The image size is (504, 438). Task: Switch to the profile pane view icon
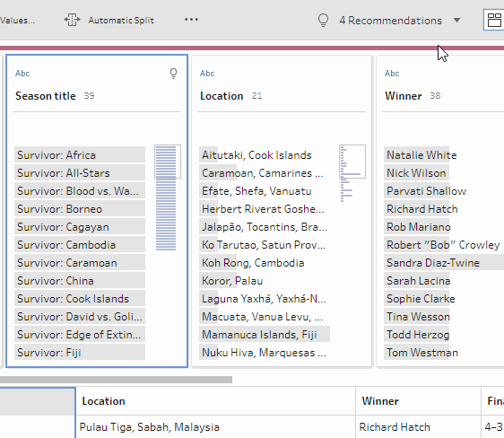494,20
